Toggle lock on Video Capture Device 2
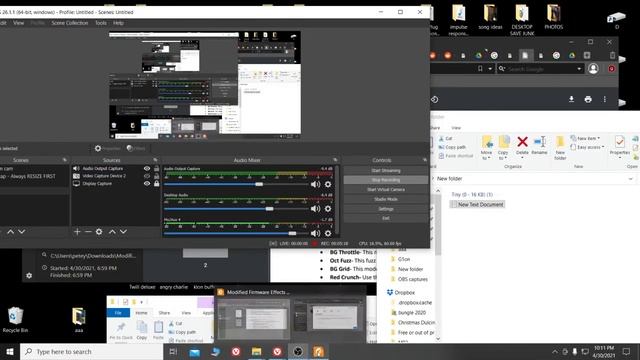The image size is (640, 360). pos(156,176)
